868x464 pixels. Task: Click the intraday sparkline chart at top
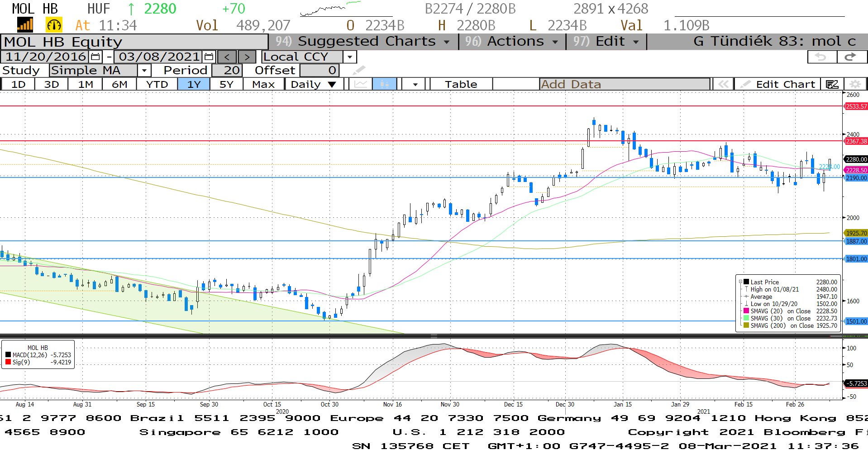click(x=331, y=9)
